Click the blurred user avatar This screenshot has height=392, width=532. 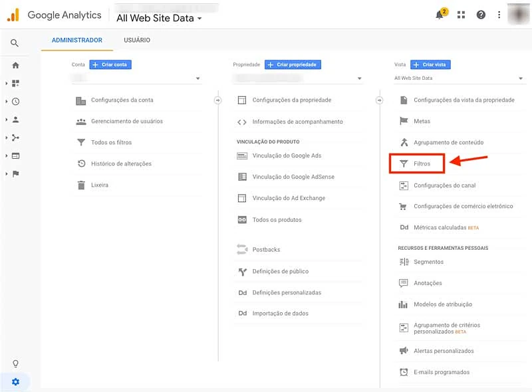[519, 14]
